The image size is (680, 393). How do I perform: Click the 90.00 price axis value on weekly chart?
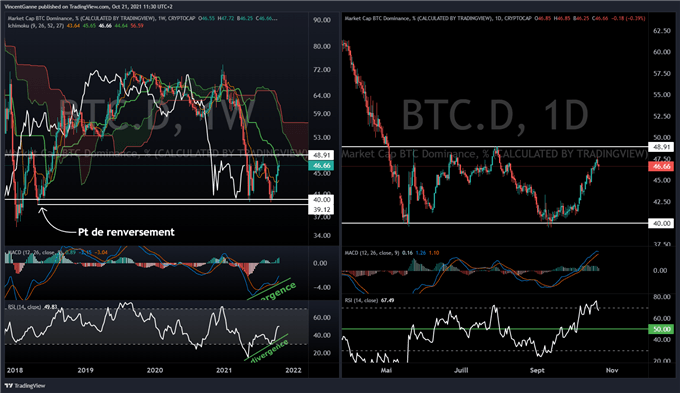[x=322, y=20]
